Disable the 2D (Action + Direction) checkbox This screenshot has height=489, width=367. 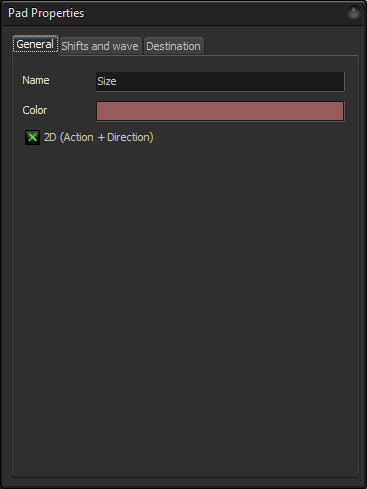(32, 137)
